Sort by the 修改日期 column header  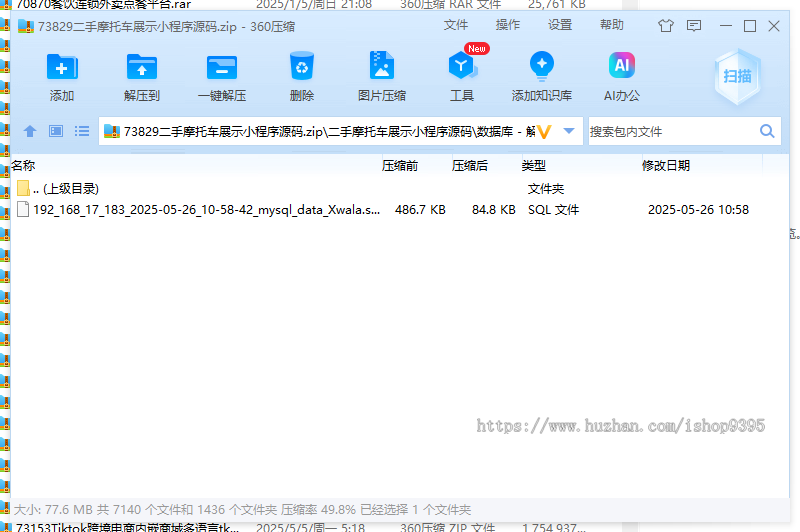click(666, 166)
